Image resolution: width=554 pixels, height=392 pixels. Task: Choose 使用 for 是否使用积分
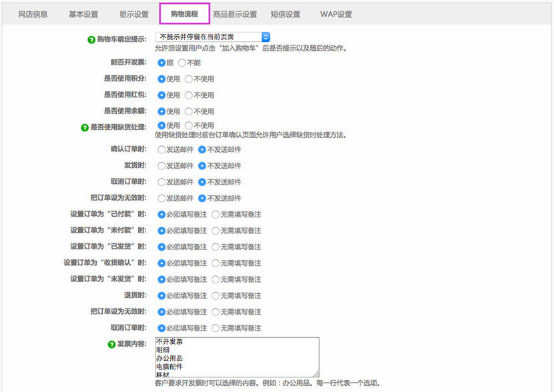pyautogui.click(x=162, y=79)
